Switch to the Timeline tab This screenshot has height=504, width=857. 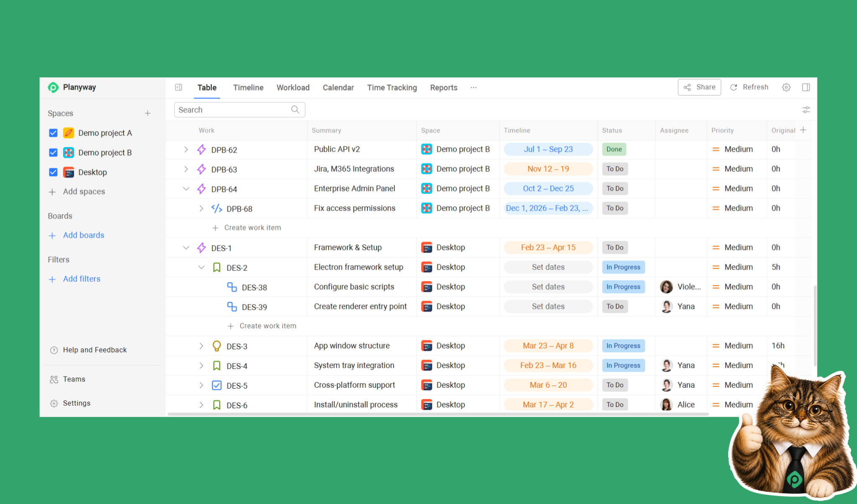pos(248,87)
